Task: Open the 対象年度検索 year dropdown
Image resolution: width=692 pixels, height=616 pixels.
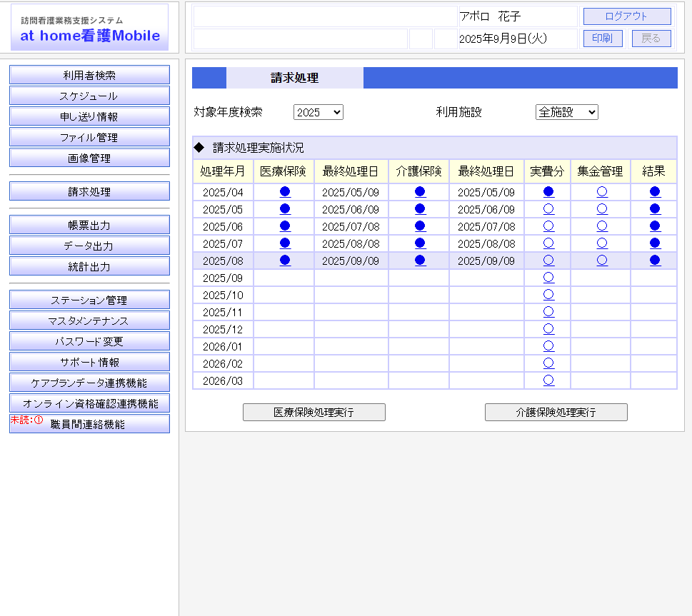Action: click(x=319, y=112)
